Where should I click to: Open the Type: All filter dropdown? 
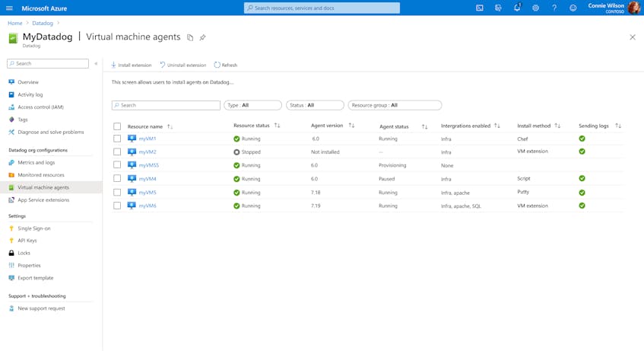point(252,105)
